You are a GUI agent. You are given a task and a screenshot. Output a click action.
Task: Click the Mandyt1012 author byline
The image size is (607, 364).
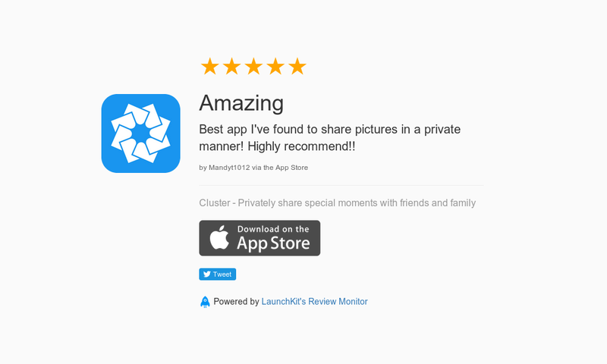coord(253,168)
